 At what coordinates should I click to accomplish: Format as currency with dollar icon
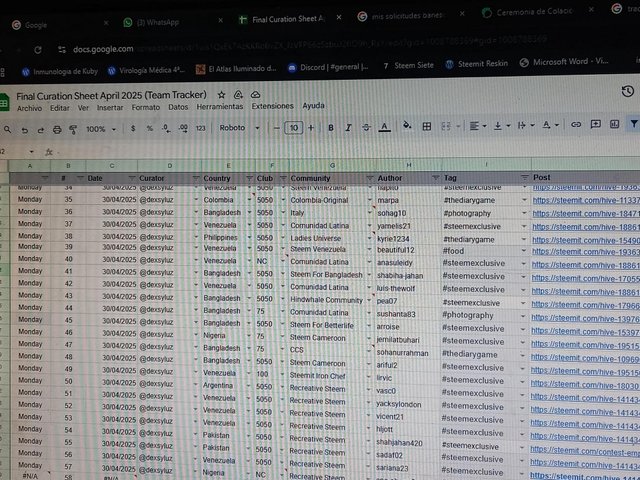click(x=133, y=129)
